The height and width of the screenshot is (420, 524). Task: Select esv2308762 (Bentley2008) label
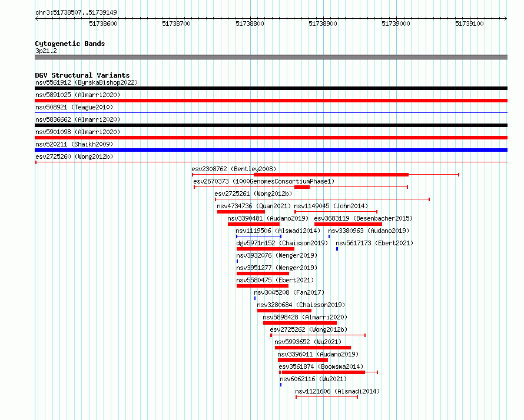coord(234,169)
